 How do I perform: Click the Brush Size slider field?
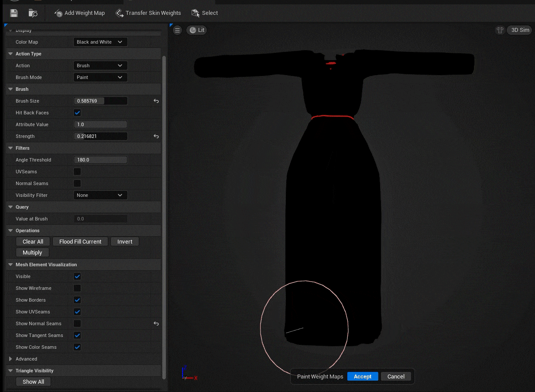[x=100, y=101]
